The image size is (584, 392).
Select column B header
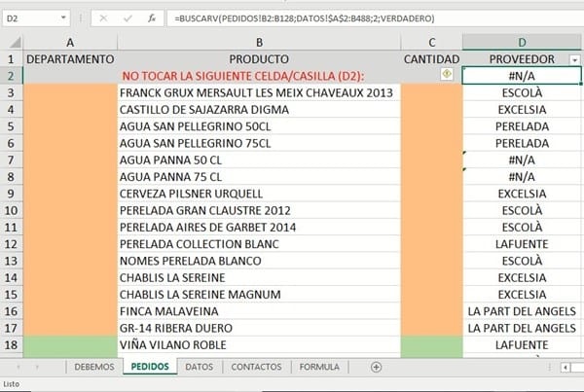click(259, 43)
